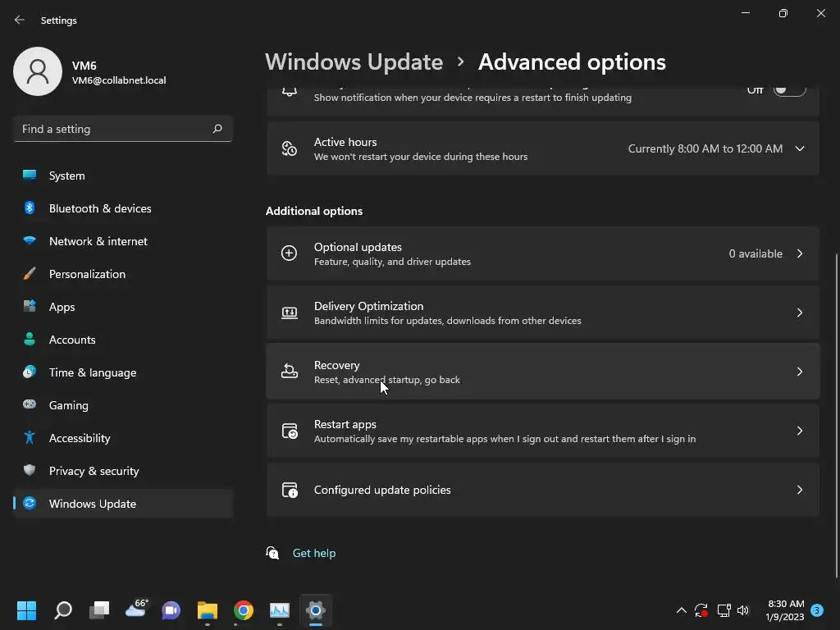Expand the Active hours dropdown chevron
This screenshot has height=630, width=840.
[x=800, y=148]
